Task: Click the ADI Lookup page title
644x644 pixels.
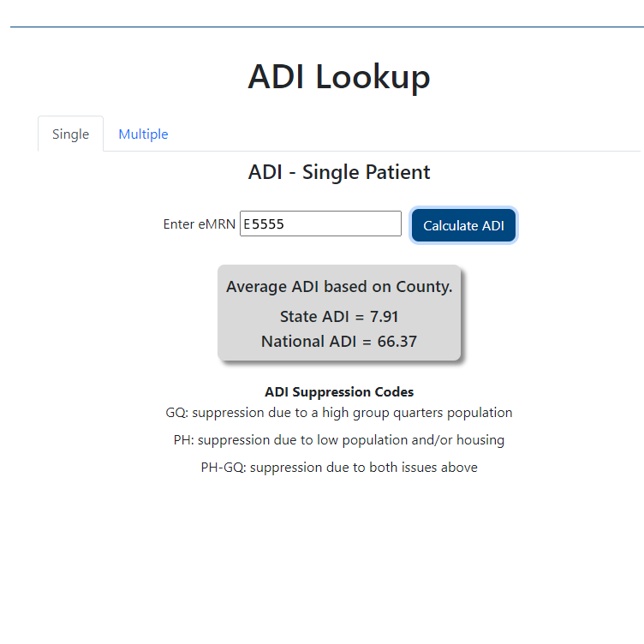Action: pyautogui.click(x=339, y=77)
